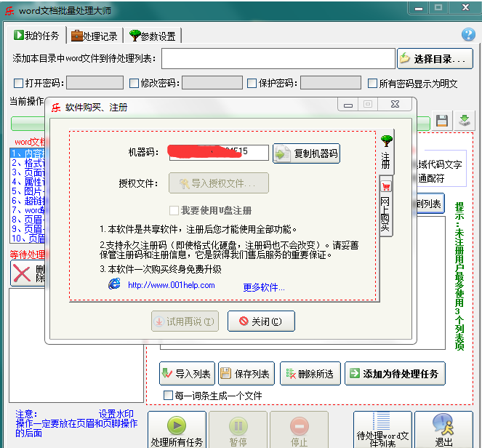Switch to the 参数设置 tab

pyautogui.click(x=153, y=36)
